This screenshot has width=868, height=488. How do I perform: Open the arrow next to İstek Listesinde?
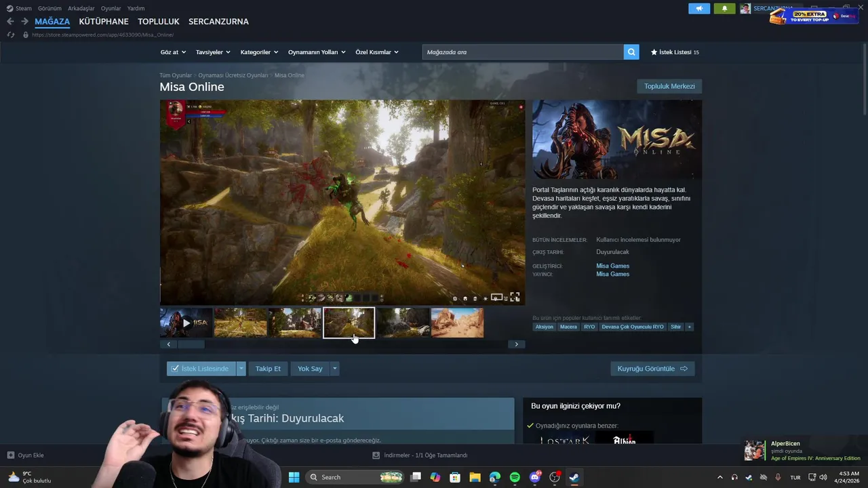241,369
